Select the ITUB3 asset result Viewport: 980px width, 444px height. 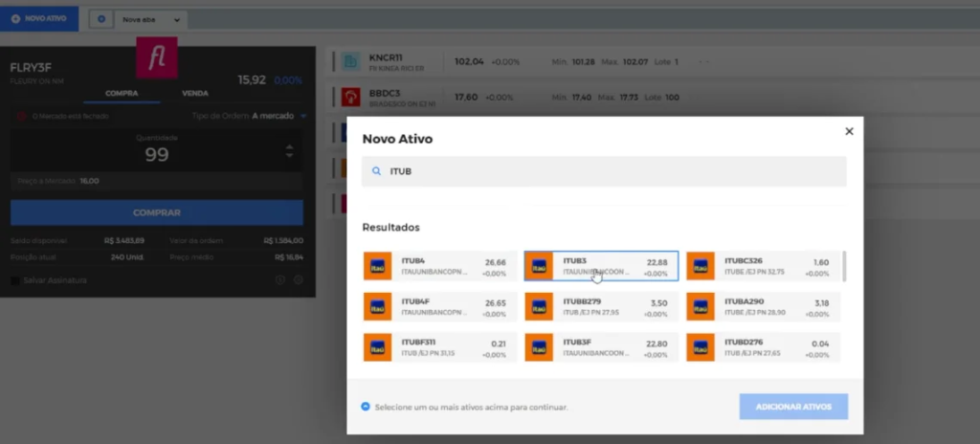point(601,266)
